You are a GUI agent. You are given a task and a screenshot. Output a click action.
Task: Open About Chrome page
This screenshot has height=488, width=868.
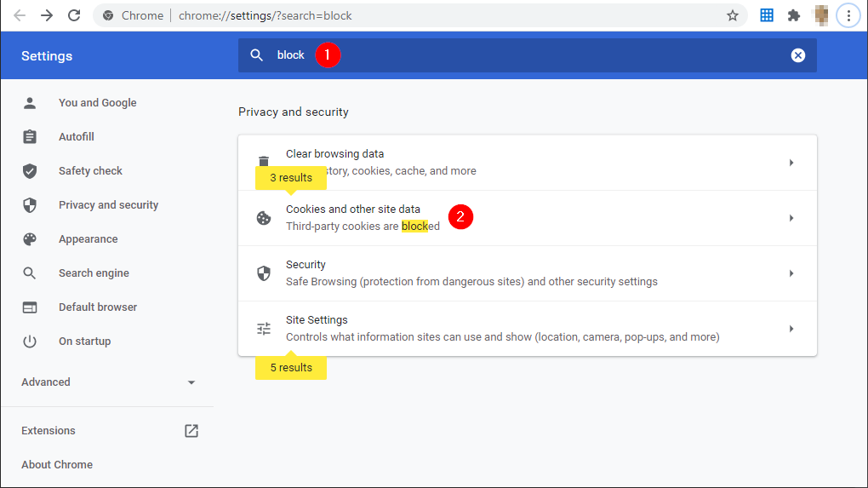[57, 465]
